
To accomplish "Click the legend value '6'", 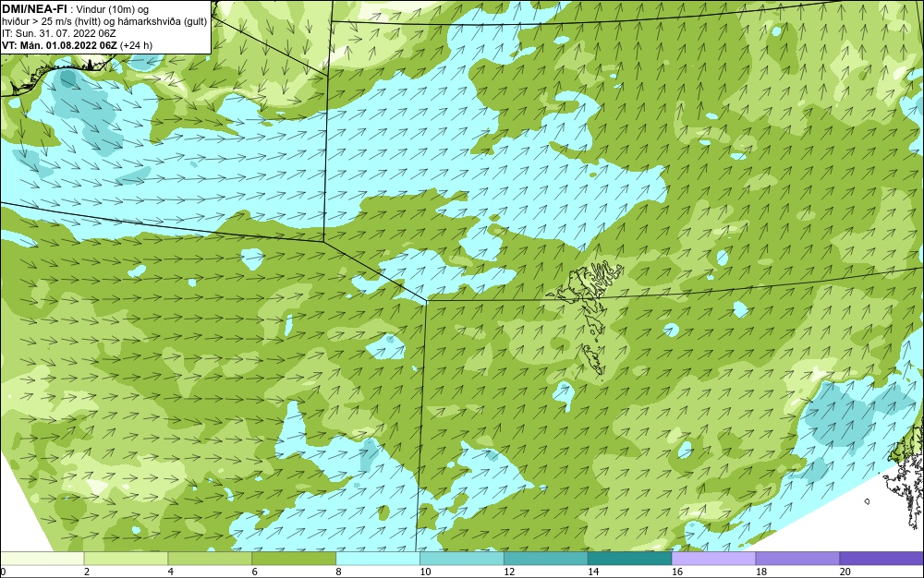I will [255, 572].
